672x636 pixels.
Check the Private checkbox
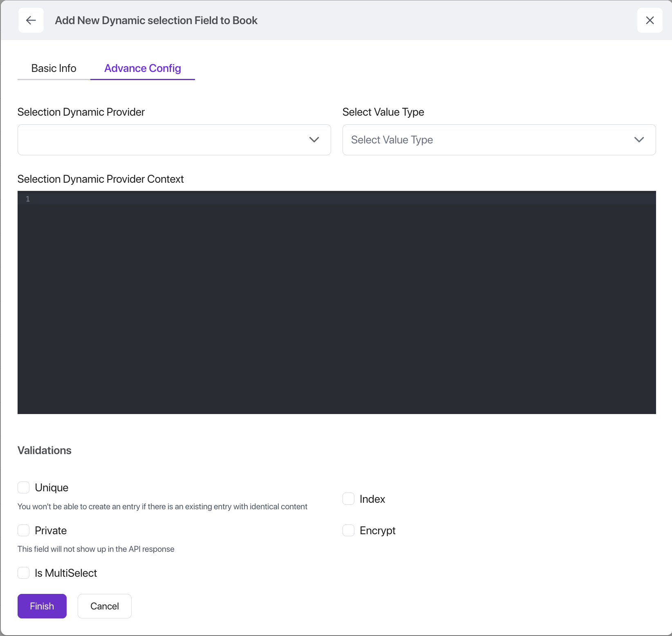point(24,531)
